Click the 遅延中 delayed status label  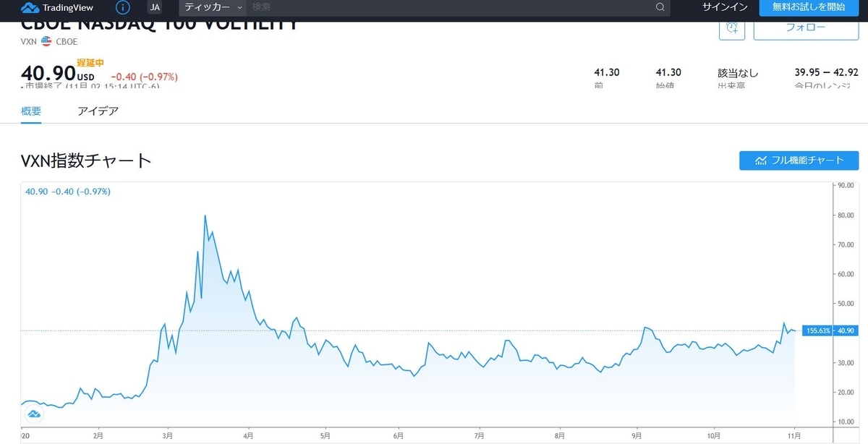(x=90, y=63)
